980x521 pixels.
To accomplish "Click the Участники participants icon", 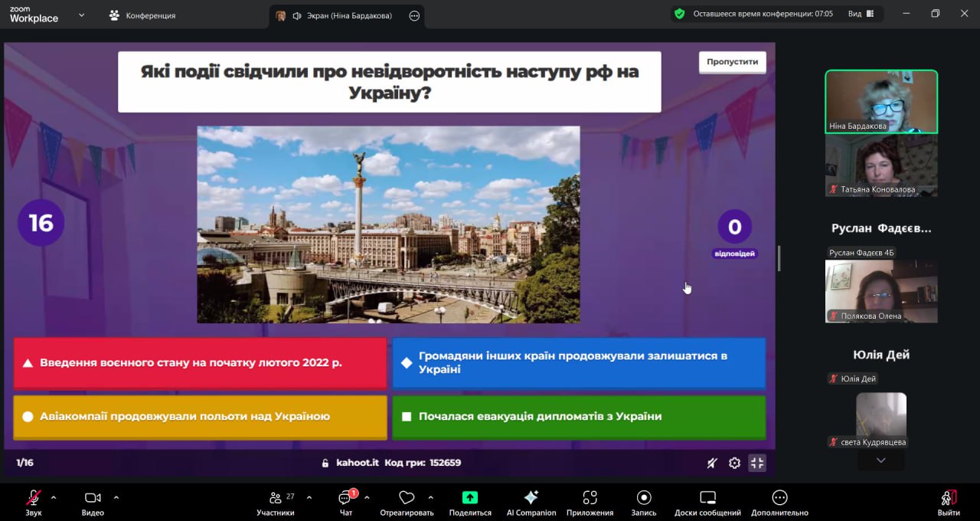I will 276,498.
